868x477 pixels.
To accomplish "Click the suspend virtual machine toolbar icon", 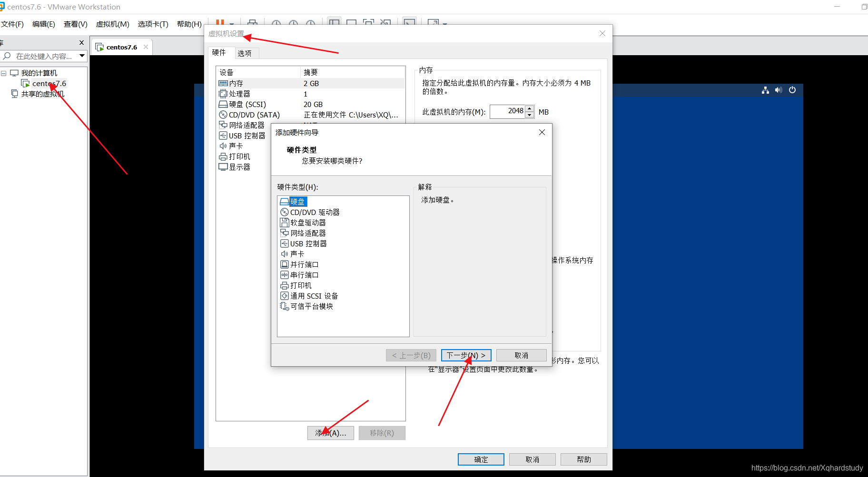I will [x=220, y=22].
